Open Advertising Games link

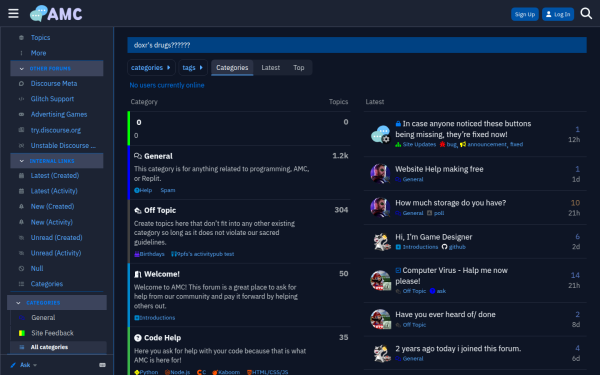pyautogui.click(x=59, y=114)
